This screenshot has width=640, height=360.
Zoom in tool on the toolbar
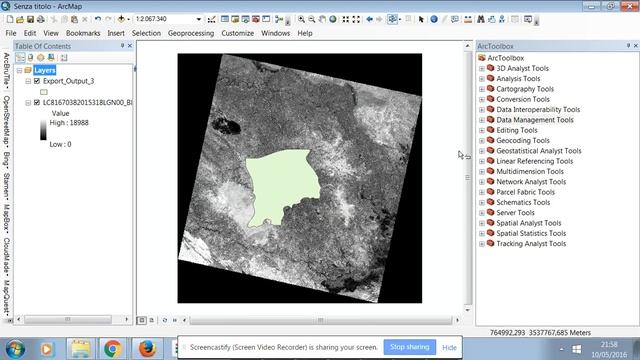[x=301, y=19]
